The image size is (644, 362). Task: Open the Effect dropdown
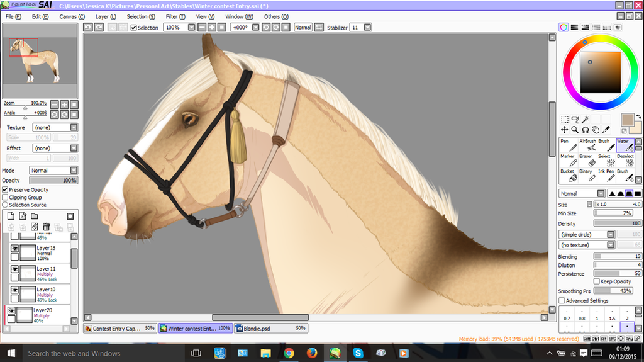coord(55,148)
